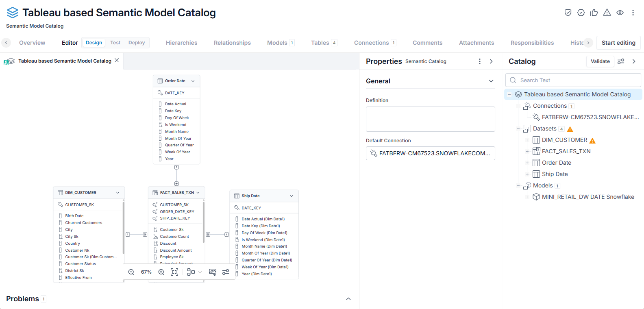Viewport: 644px width, 309px height.
Task: Collapse the root catalog tree node
Action: [x=509, y=94]
